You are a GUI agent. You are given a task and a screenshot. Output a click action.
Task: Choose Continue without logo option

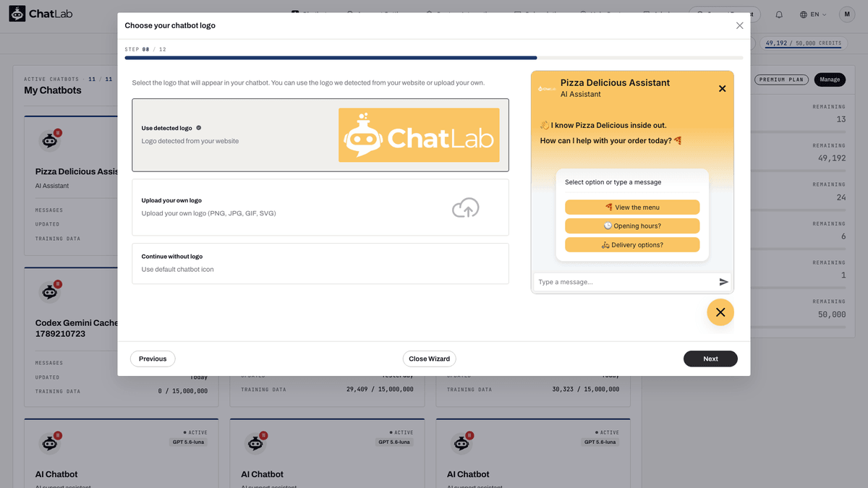[x=320, y=263]
